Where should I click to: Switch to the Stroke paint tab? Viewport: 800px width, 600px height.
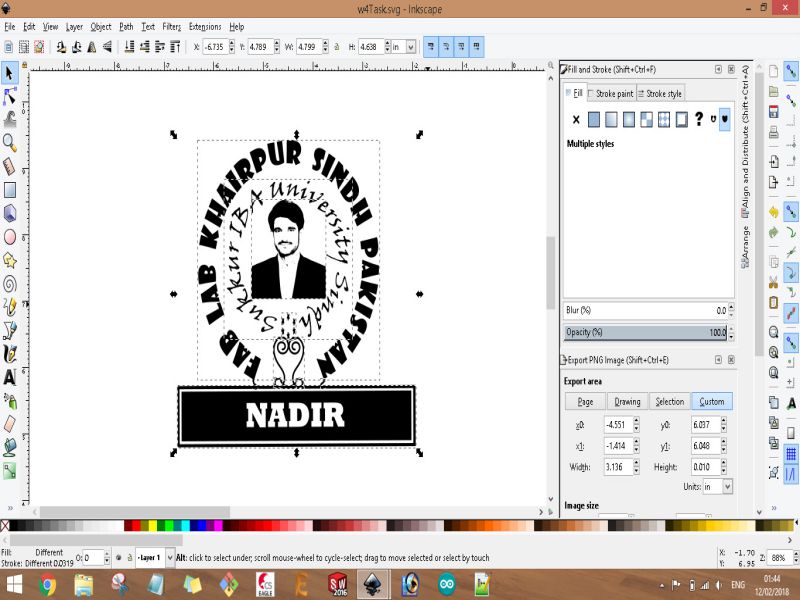point(611,93)
